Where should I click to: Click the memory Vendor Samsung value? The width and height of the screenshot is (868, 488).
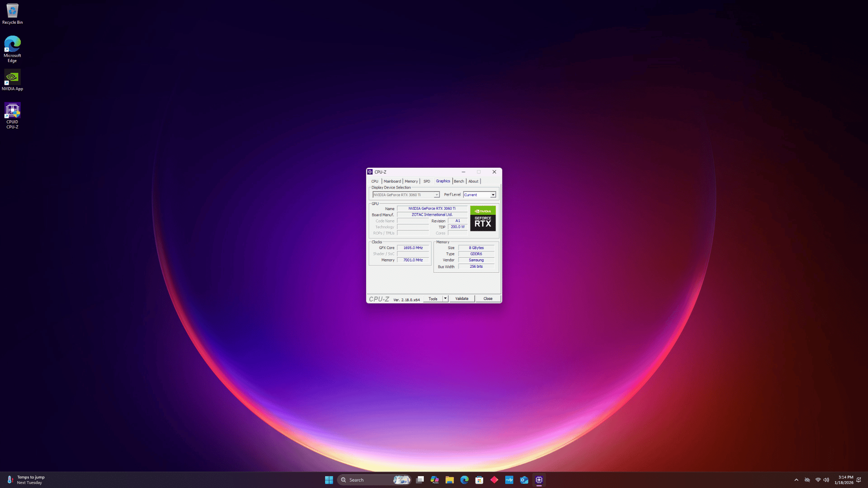click(x=476, y=260)
